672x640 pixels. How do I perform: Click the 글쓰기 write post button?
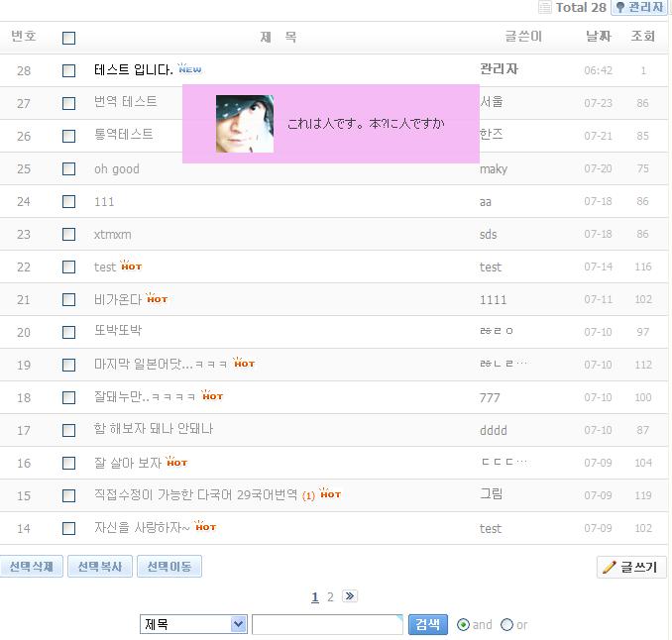pyautogui.click(x=631, y=567)
